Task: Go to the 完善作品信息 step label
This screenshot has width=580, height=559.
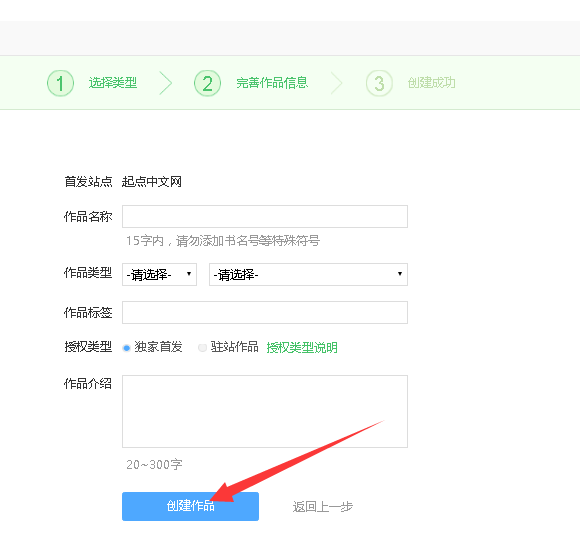Action: click(x=272, y=83)
